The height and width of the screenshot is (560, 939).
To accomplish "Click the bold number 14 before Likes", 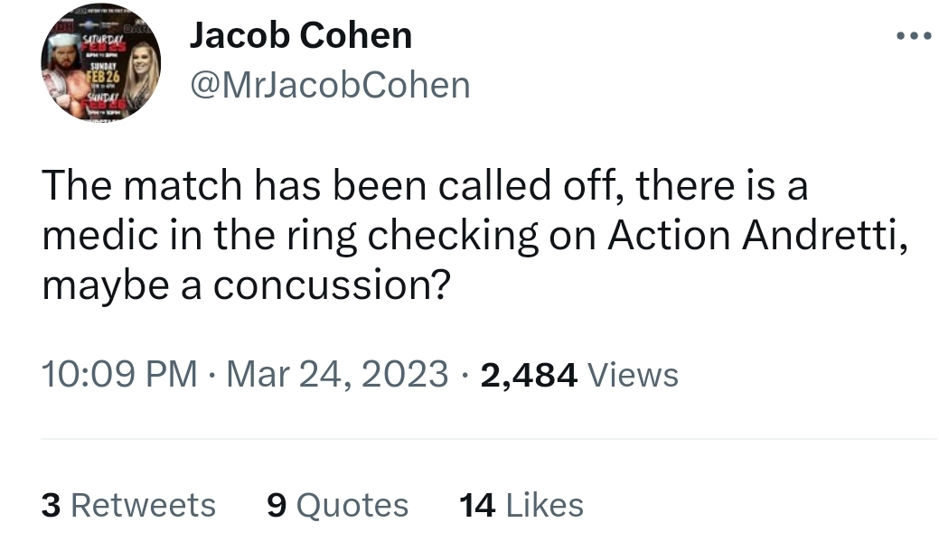I will click(x=477, y=505).
